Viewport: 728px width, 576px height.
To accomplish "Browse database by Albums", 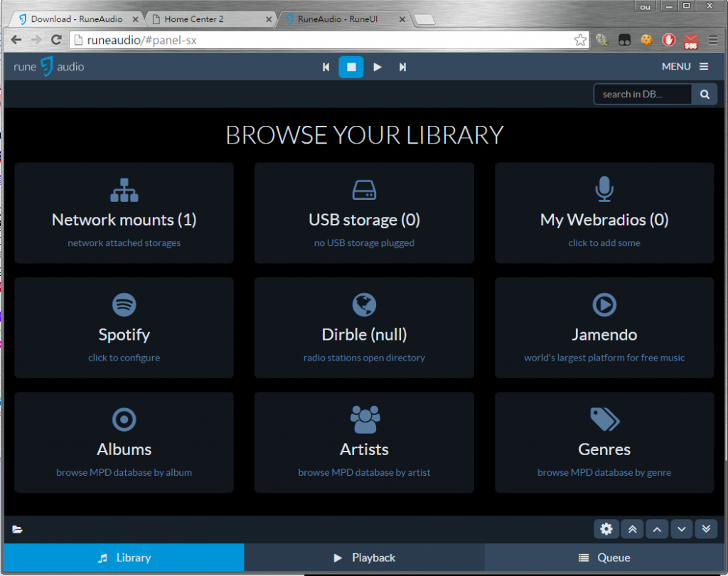I will (124, 442).
